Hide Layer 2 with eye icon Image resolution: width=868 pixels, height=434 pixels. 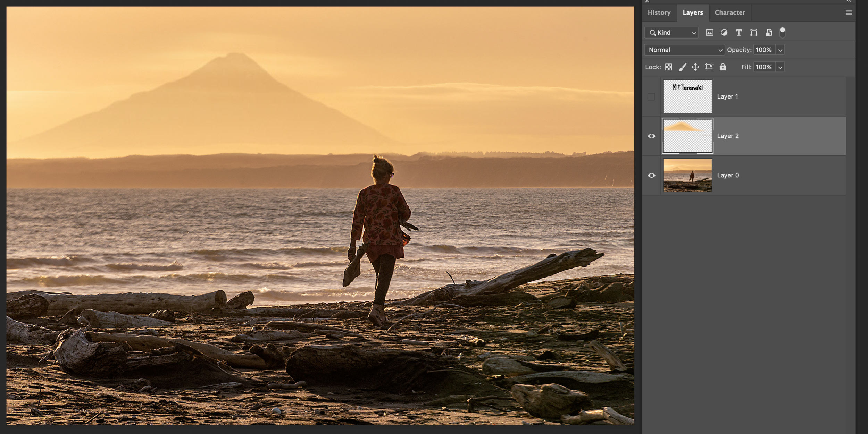[x=651, y=136]
